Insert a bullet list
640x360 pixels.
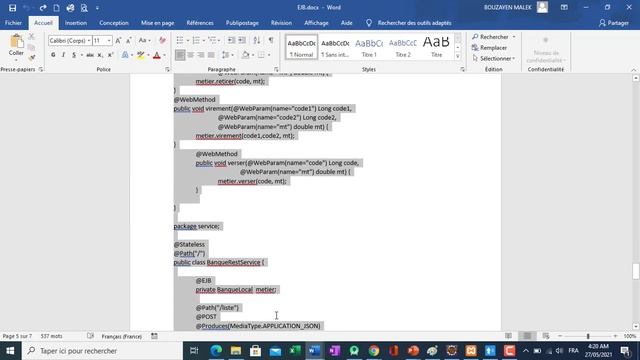(x=180, y=40)
